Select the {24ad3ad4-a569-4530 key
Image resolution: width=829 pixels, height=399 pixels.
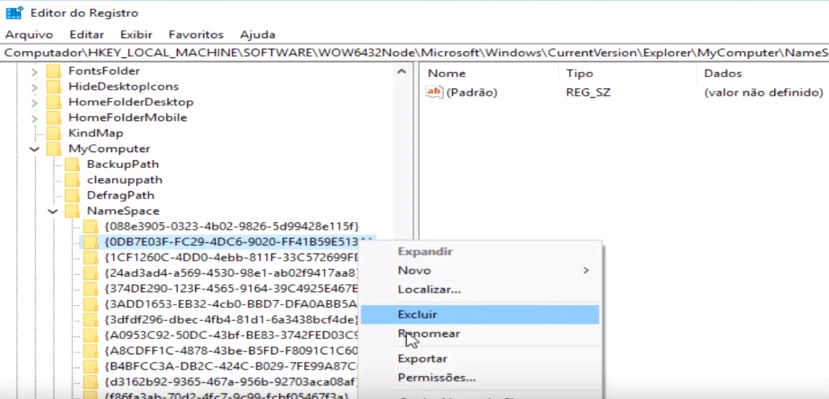(x=231, y=274)
